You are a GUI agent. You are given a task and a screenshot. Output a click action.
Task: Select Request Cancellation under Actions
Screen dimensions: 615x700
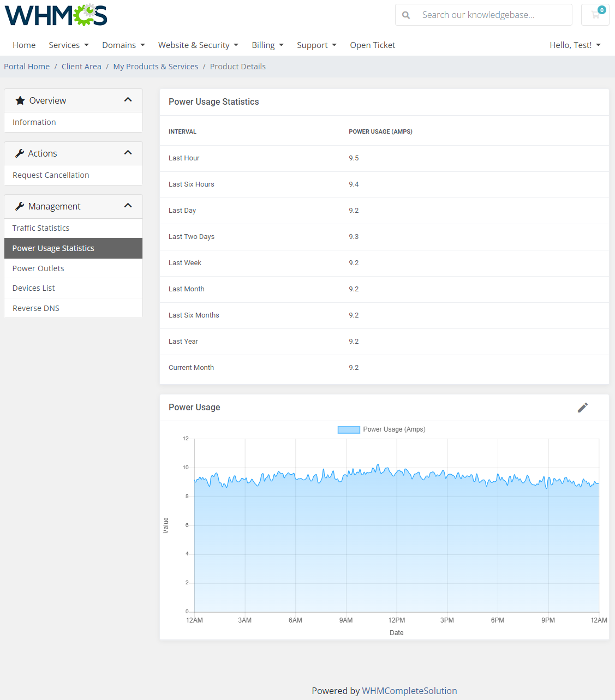coord(50,175)
